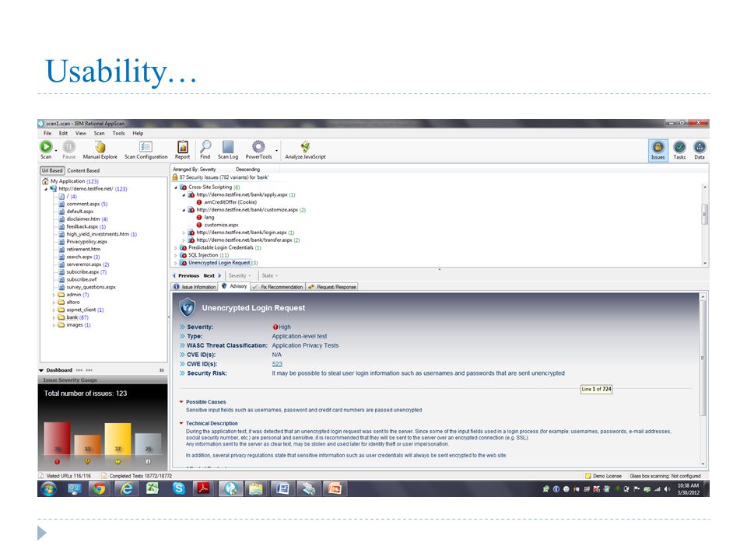Select feedback.aspx in the application tree
The height and width of the screenshot is (560, 747).
pos(82,226)
